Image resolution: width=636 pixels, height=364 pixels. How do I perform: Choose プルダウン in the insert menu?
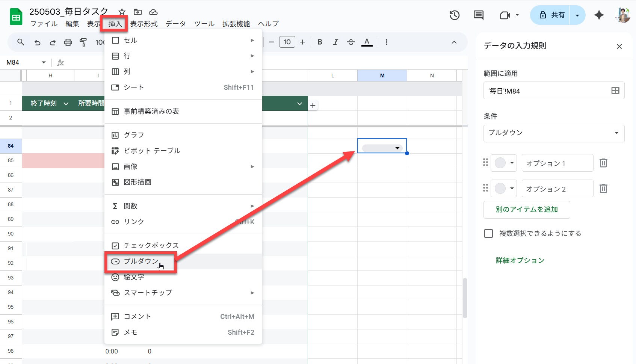click(141, 261)
